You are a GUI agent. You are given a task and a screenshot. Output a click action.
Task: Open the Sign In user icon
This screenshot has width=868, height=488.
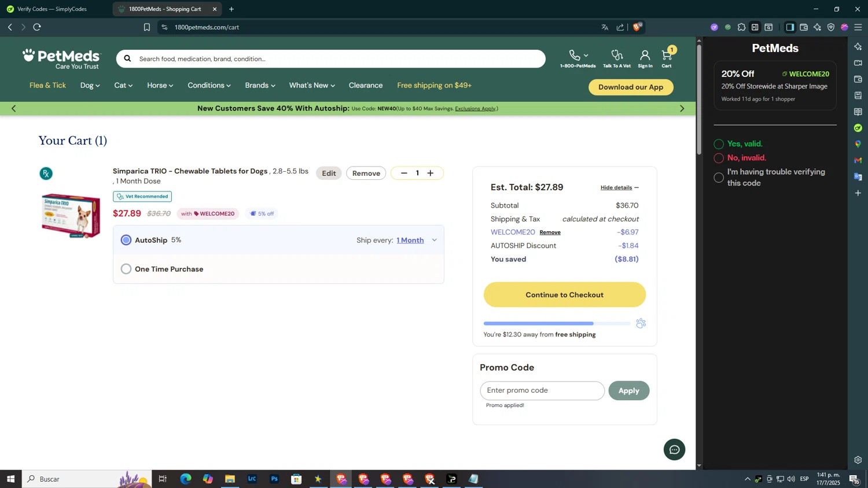[645, 55]
